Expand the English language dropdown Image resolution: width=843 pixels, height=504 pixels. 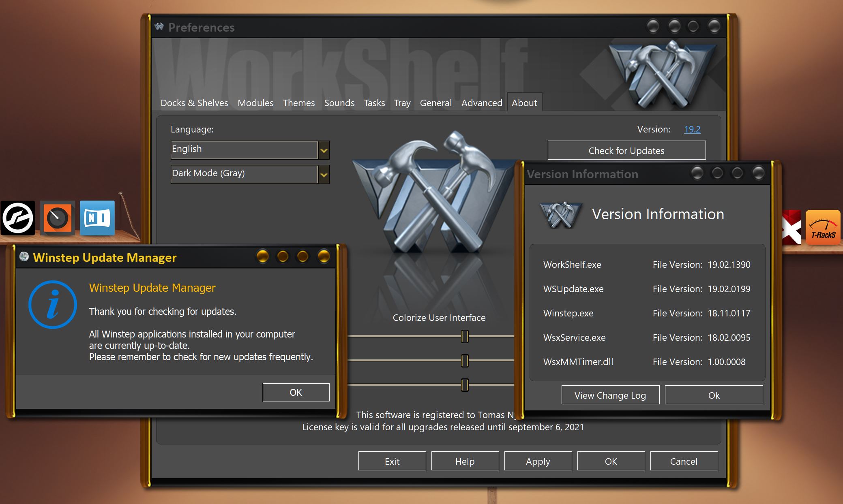[324, 151]
